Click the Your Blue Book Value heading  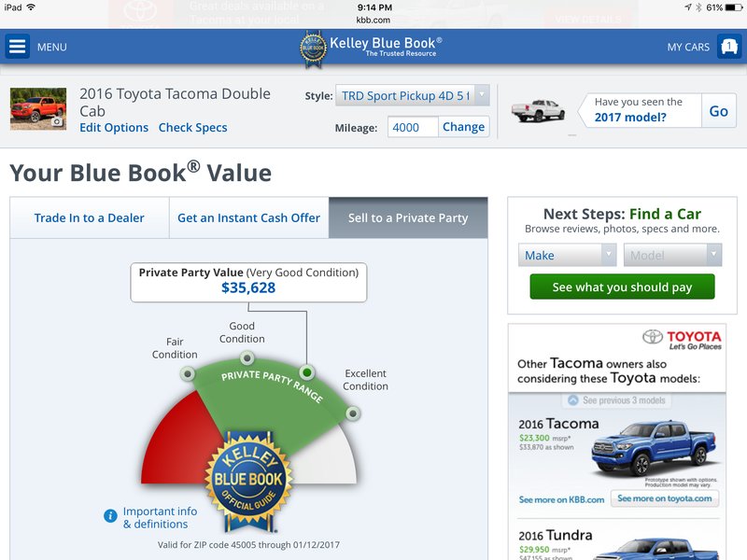point(141,173)
